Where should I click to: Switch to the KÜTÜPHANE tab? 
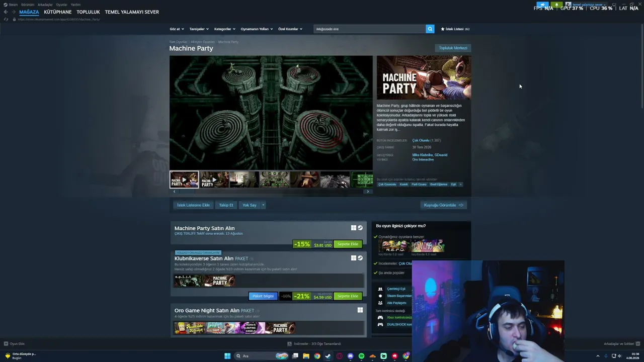pos(58,12)
